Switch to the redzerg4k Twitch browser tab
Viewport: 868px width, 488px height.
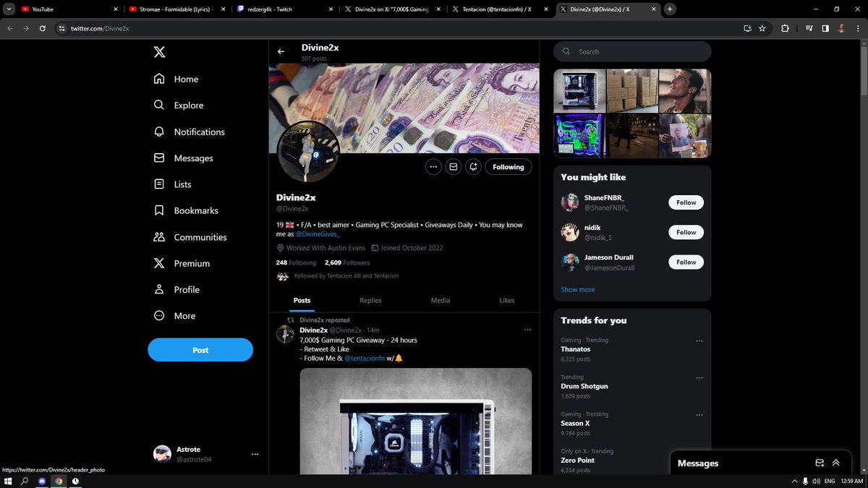tap(286, 9)
